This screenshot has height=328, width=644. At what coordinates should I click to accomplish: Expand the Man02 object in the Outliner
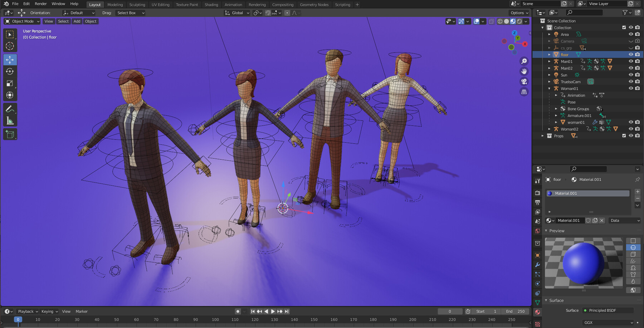549,68
